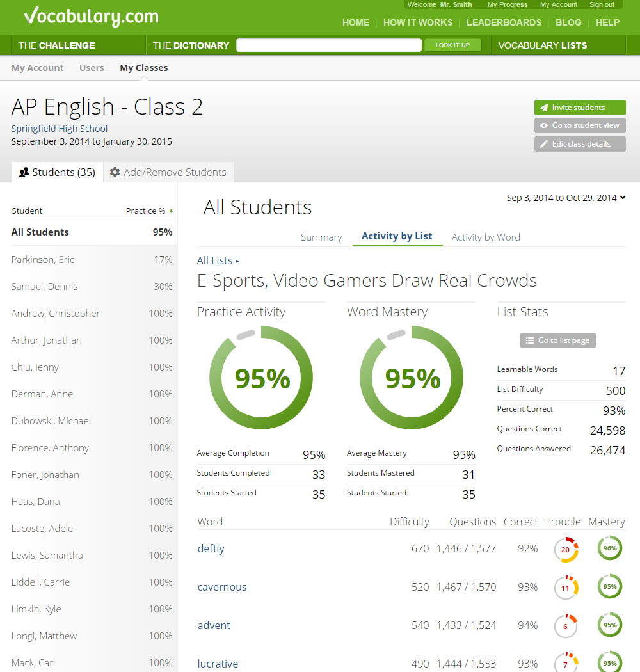This screenshot has width=640, height=672.
Task: Click the Practice Activity 95% donut chart
Action: tap(261, 378)
